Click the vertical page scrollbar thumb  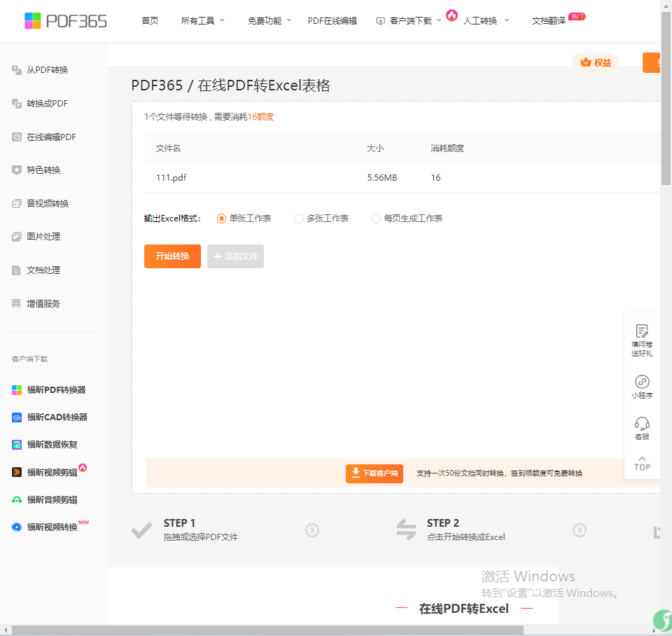click(x=666, y=99)
